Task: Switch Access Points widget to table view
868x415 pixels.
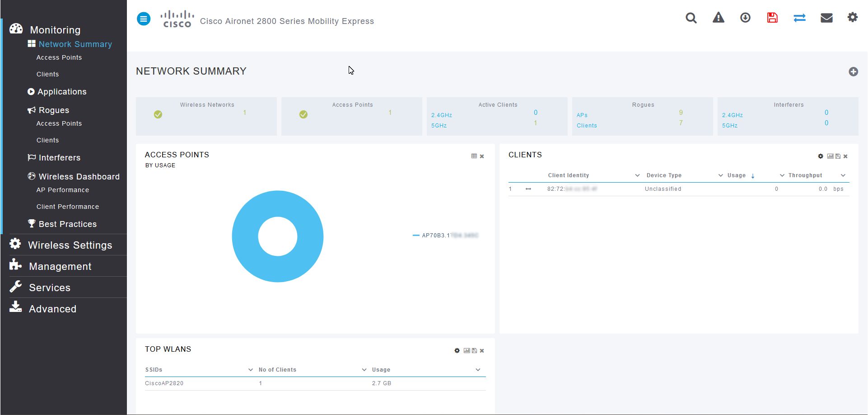Action: coord(474,156)
